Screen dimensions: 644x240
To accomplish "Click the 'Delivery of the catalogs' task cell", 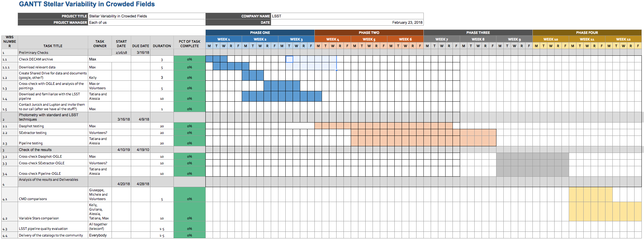I will pos(53,235).
